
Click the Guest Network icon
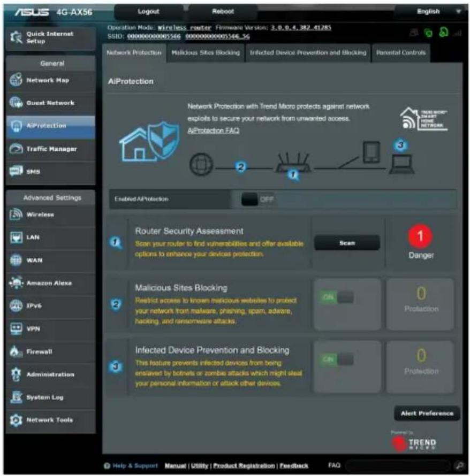pos(16,103)
